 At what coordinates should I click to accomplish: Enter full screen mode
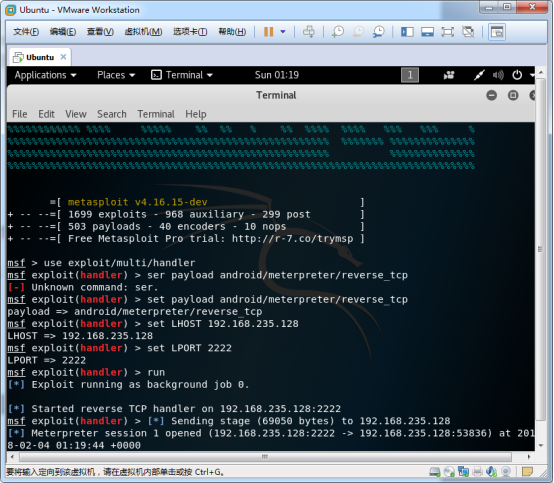(448, 32)
